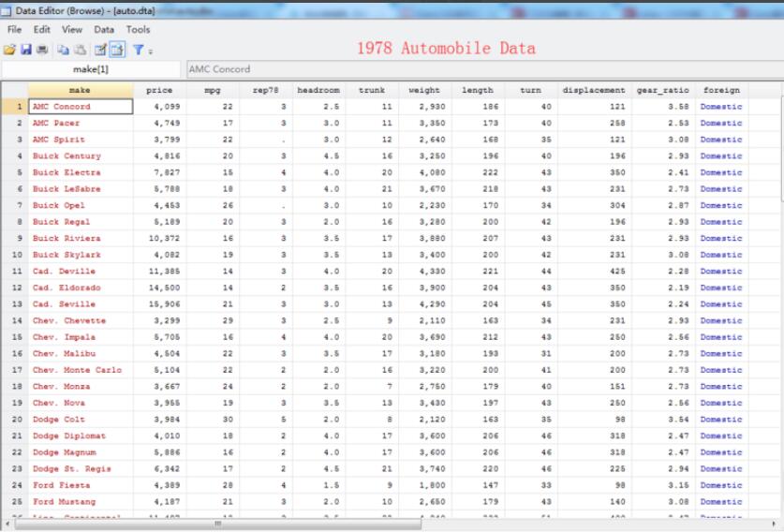Image resolution: width=784 pixels, height=532 pixels.
Task: Click the Paste icon in toolbar
Action: (x=78, y=50)
